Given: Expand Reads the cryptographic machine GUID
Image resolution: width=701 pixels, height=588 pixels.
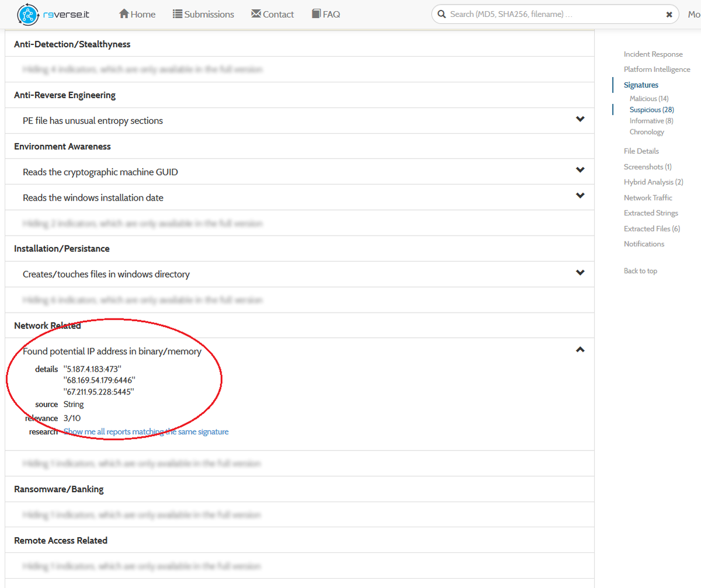Looking at the screenshot, I should click(300, 172).
